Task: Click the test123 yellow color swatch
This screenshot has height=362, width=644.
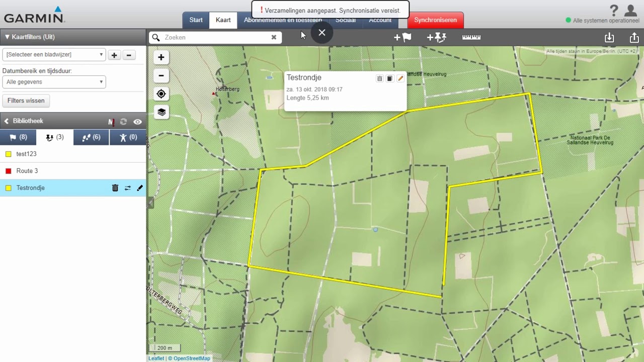Action: point(9,154)
